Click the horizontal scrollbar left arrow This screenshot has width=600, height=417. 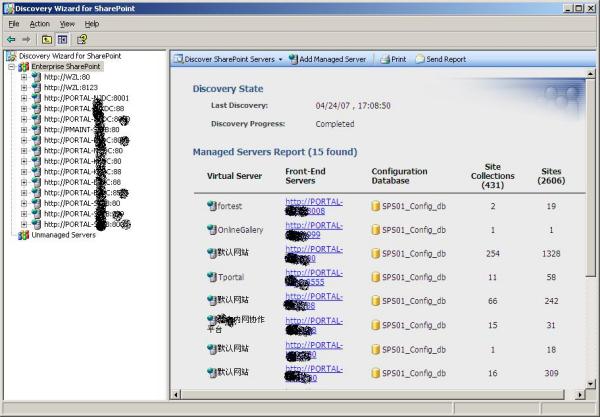pyautogui.click(x=176, y=394)
